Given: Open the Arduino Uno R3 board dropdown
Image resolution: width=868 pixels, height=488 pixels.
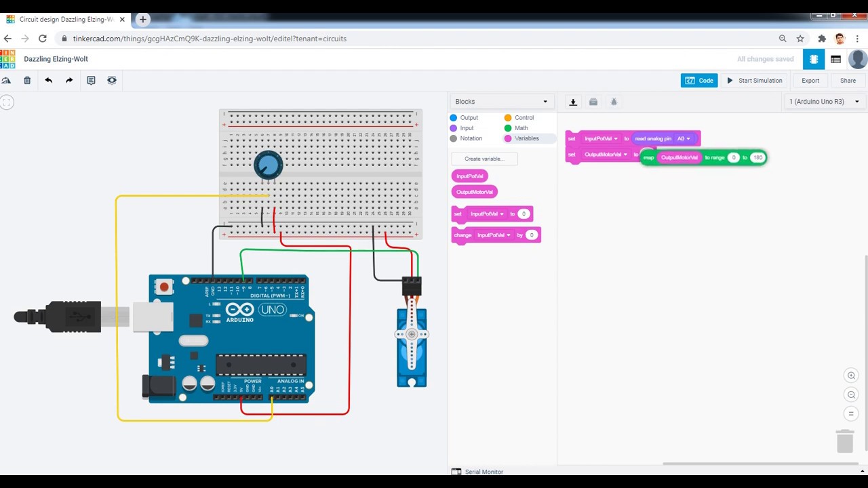Looking at the screenshot, I should point(824,102).
